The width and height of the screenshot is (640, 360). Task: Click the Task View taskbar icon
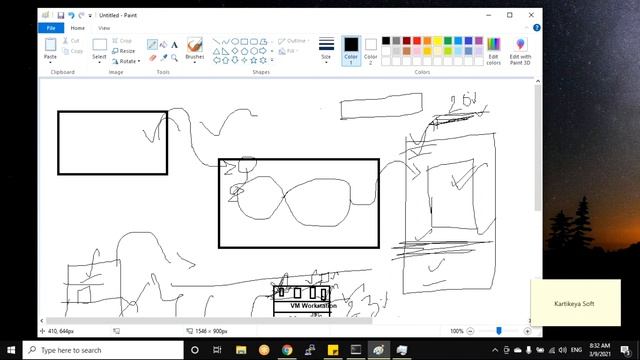[x=217, y=350]
